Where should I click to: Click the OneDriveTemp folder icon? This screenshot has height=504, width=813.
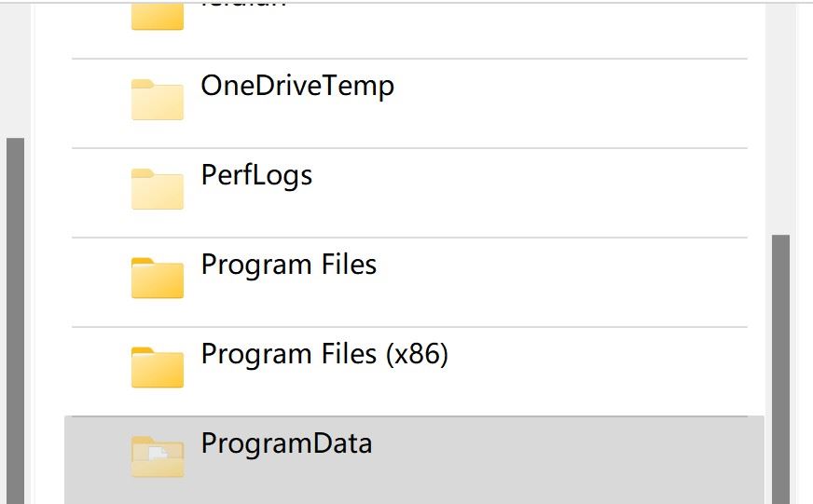[x=157, y=100]
